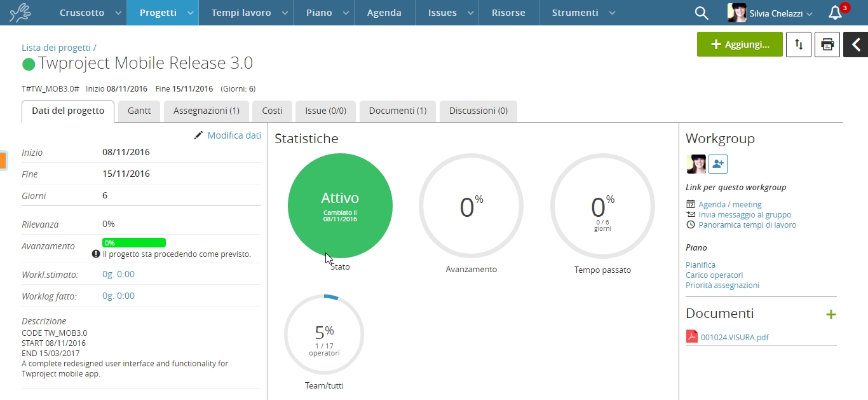
Task: Click the add person to workgroup icon
Action: (x=718, y=164)
